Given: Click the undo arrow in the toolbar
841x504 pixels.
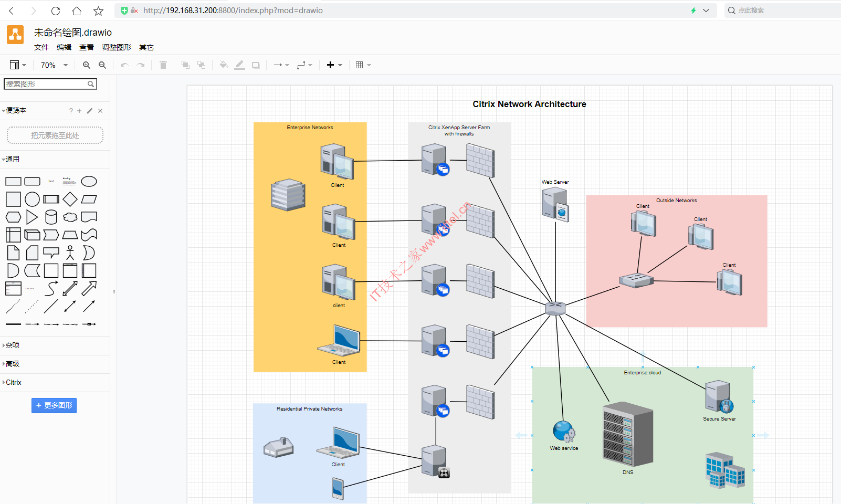Looking at the screenshot, I should (x=124, y=65).
